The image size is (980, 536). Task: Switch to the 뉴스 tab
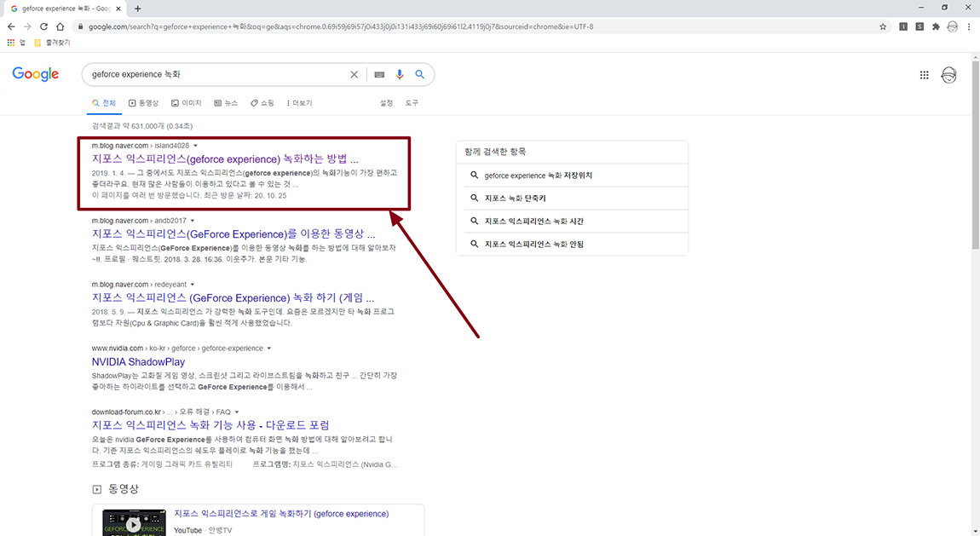[x=226, y=103]
